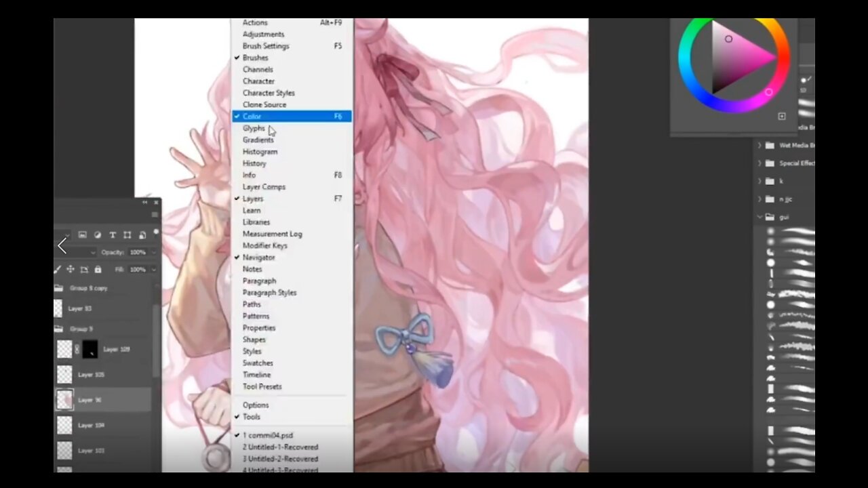Click the 'k' brush folder icon

click(770, 181)
